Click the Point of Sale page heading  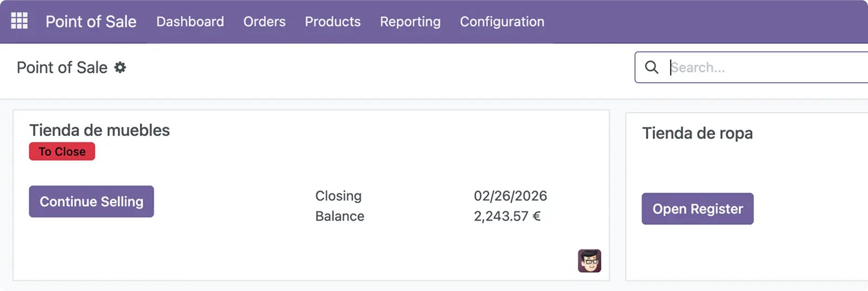(62, 67)
